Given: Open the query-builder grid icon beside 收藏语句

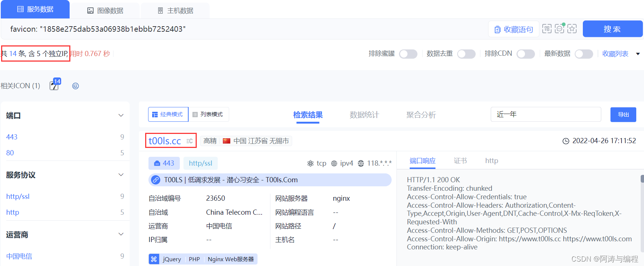Looking at the screenshot, I should click(x=547, y=29).
